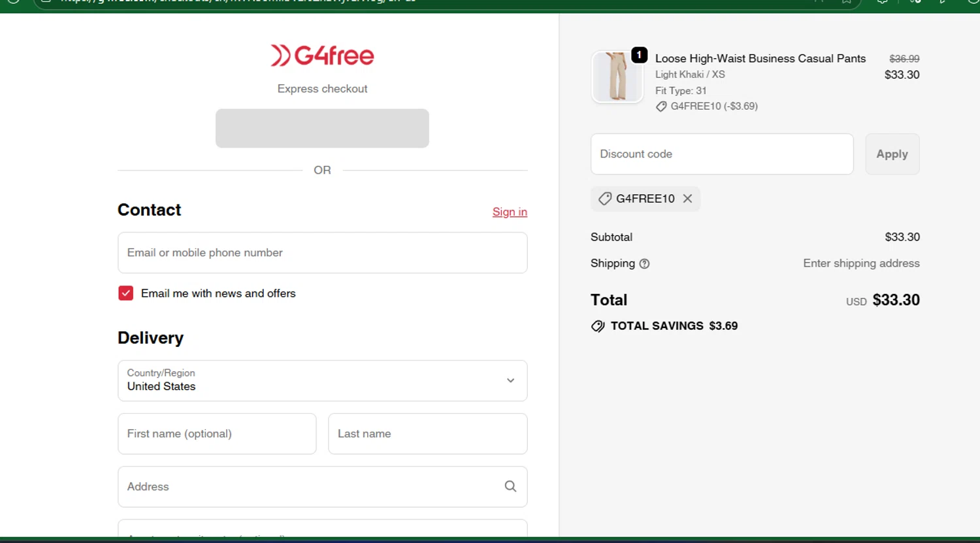
Task: Open the Sign in link
Action: click(x=510, y=212)
